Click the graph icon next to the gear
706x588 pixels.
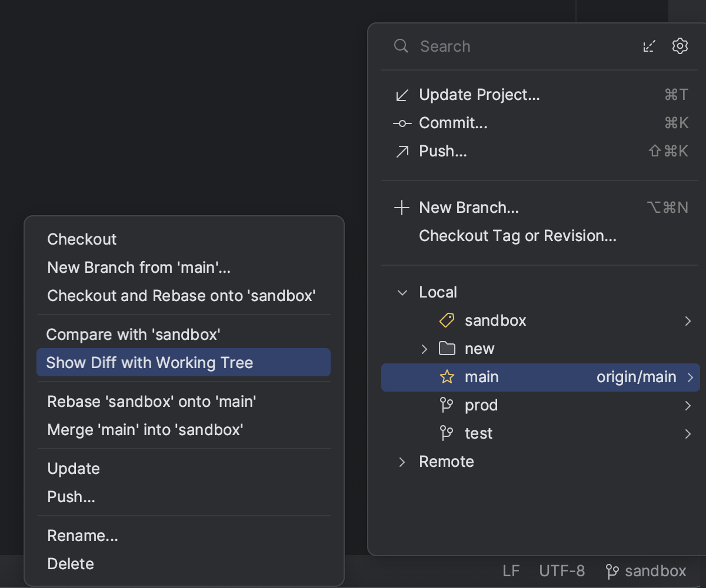(x=650, y=46)
